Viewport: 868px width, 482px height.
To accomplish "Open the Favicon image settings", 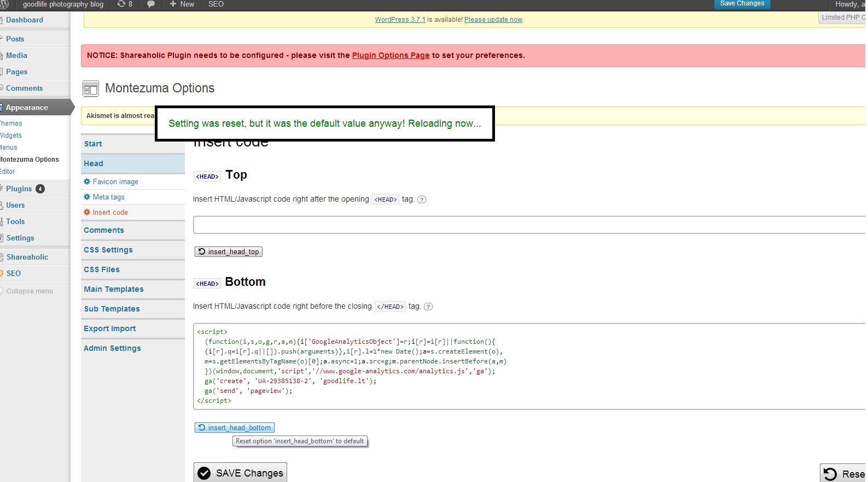I will click(115, 182).
